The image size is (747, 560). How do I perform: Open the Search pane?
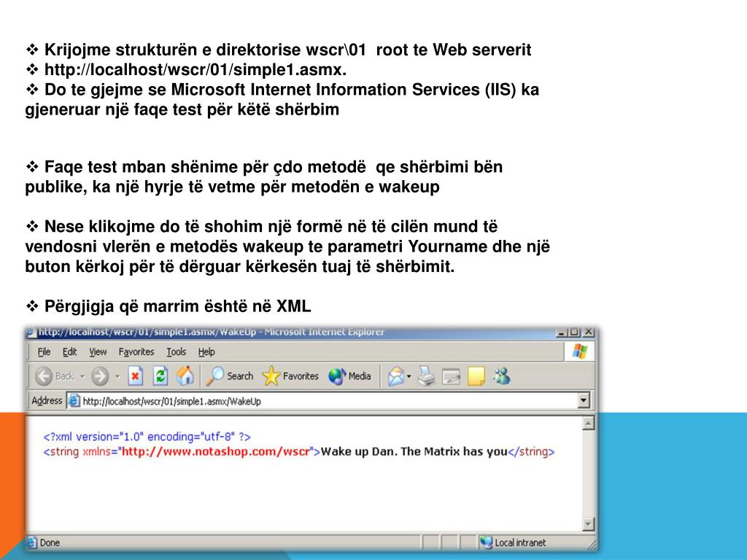click(x=230, y=376)
